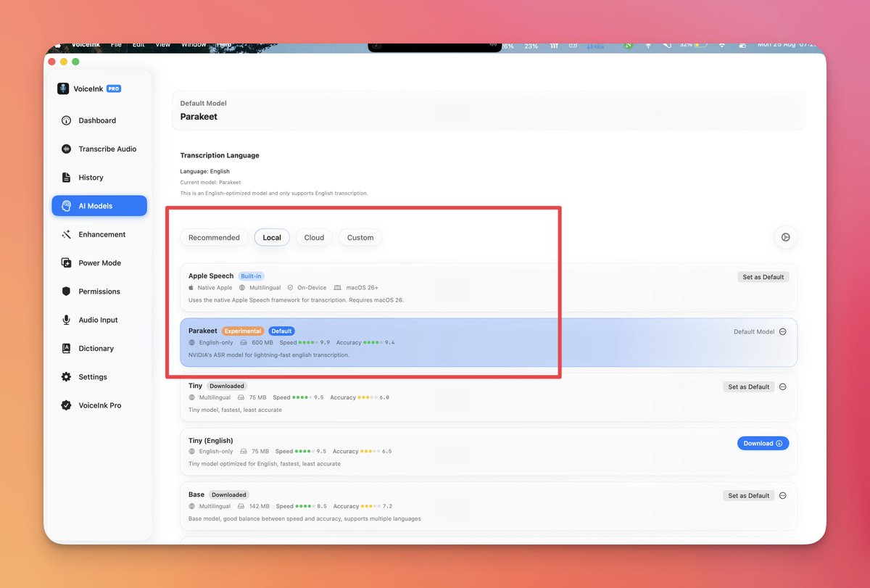Switch to the Recommended tab
Image resolution: width=870 pixels, height=588 pixels.
pyautogui.click(x=214, y=237)
